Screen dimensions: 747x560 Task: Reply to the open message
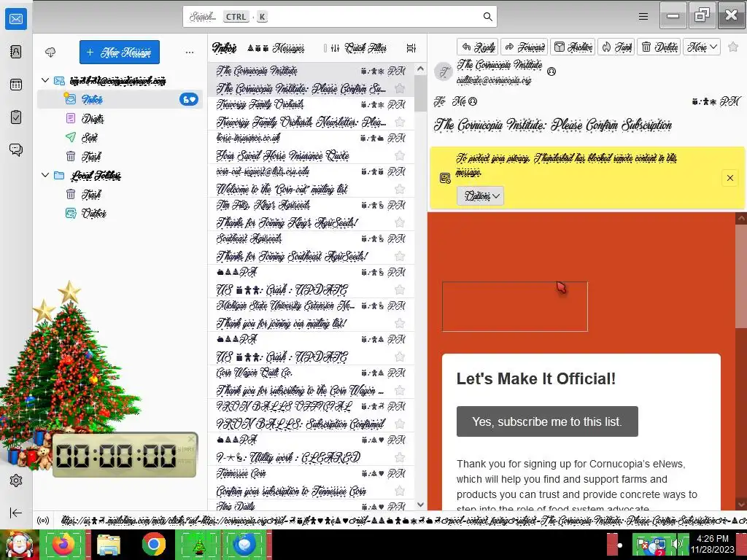(477, 47)
